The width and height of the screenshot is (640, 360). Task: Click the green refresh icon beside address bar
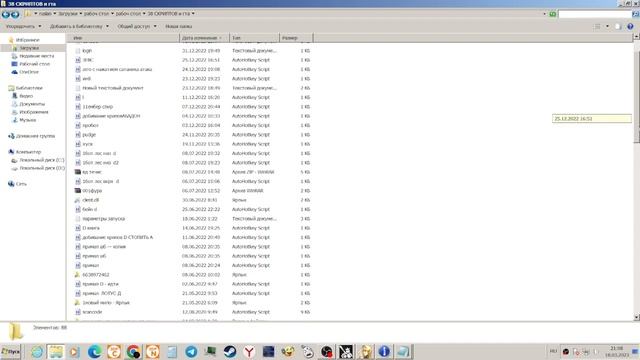(x=553, y=14)
